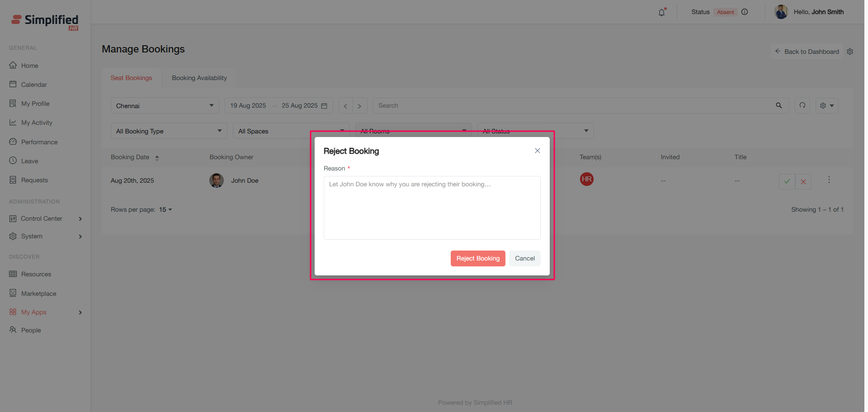Image resolution: width=868 pixels, height=412 pixels.
Task: Click the Reject Booking button
Action: click(x=477, y=258)
